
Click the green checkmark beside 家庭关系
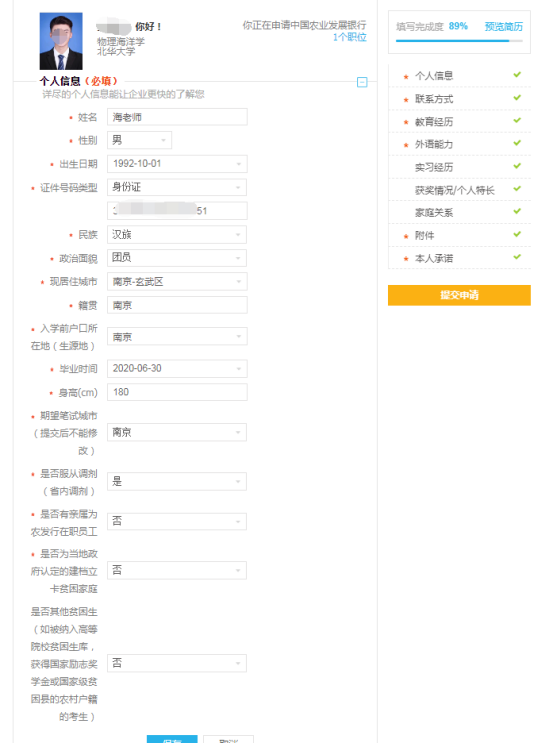(517, 211)
